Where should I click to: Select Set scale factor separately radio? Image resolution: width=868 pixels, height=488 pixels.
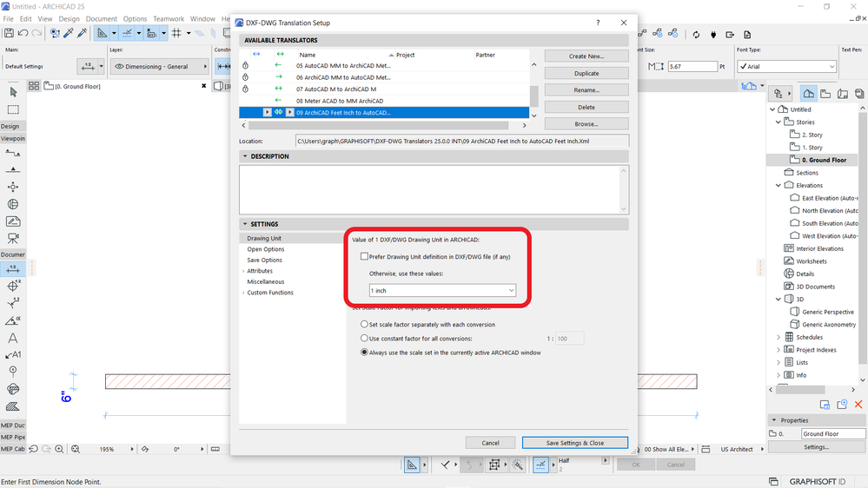364,324
